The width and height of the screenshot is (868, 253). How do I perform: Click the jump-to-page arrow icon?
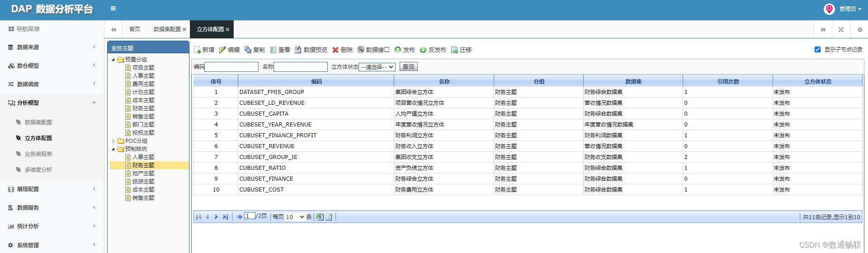click(x=240, y=217)
